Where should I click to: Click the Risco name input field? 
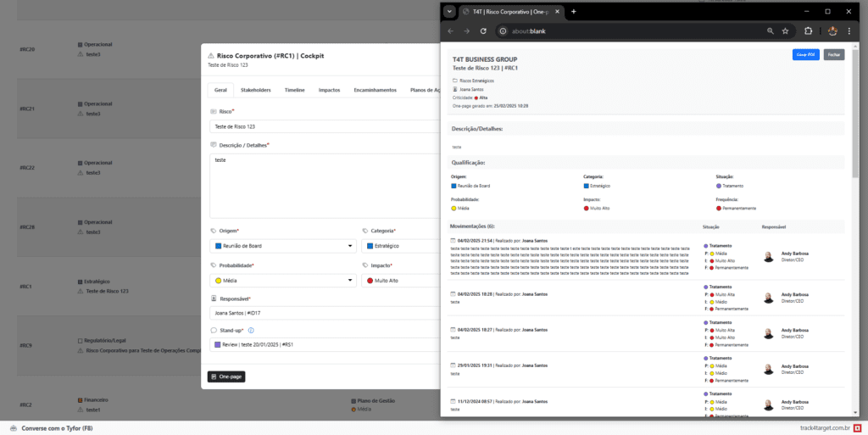(322, 126)
